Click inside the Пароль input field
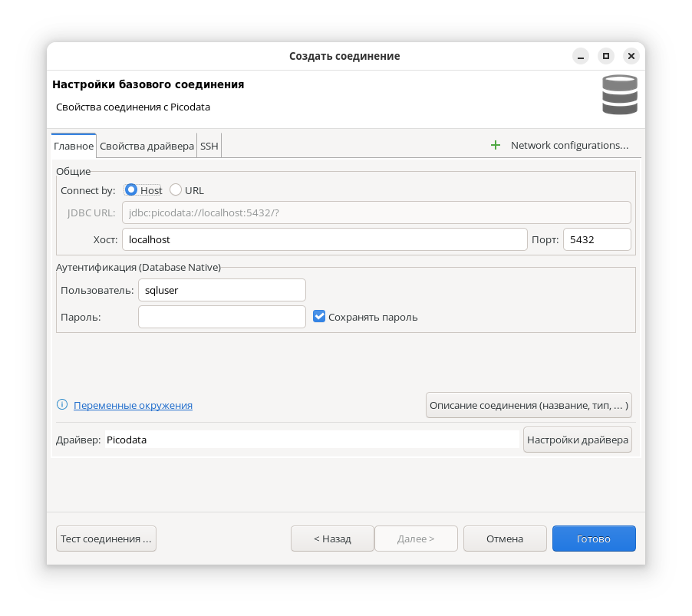The height and width of the screenshot is (616, 692). pyautogui.click(x=221, y=316)
